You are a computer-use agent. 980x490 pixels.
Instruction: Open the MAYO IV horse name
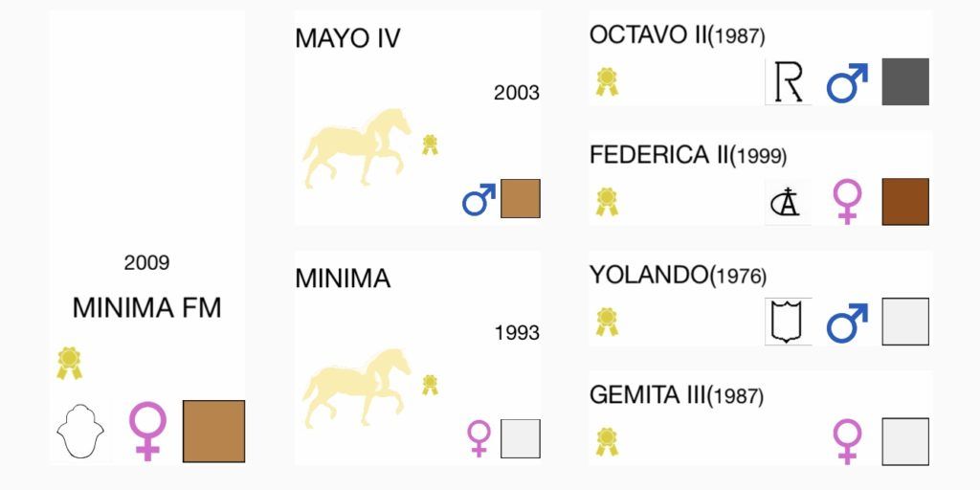[347, 38]
